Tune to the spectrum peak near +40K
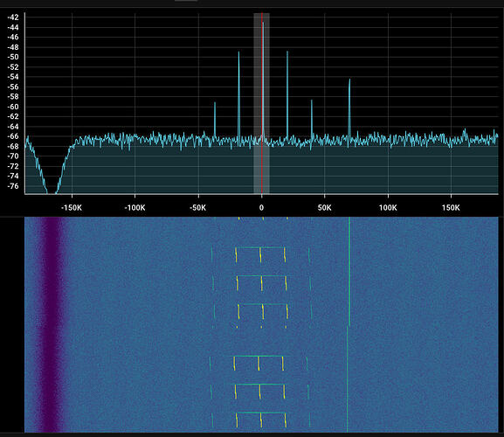Viewport: 504px width, 437px height. tap(312, 119)
